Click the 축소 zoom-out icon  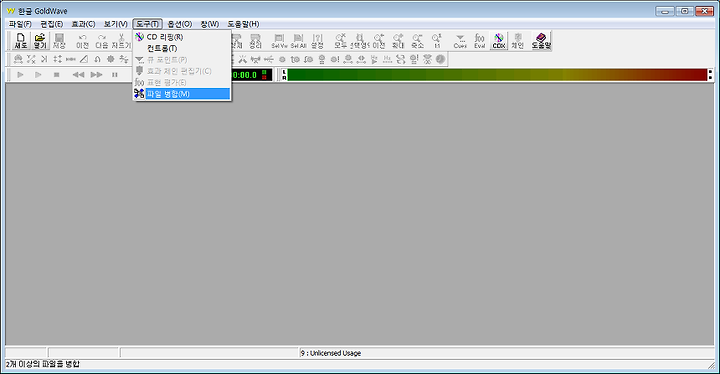417,40
